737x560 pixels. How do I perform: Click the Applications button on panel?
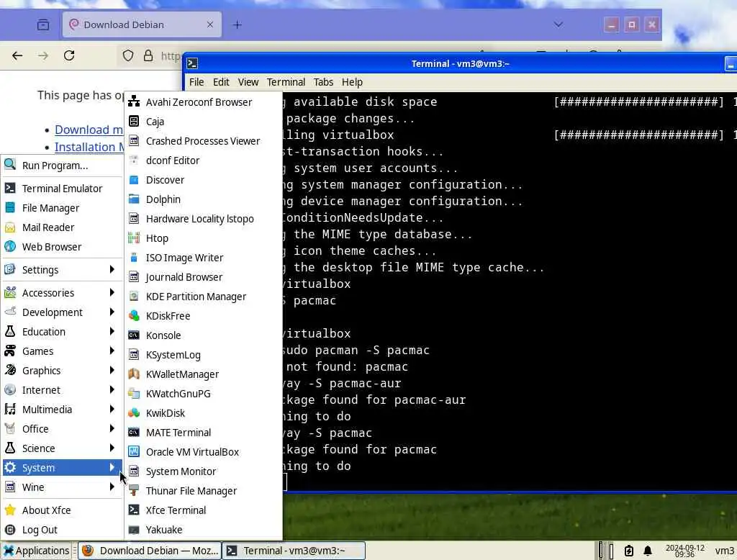coord(36,551)
